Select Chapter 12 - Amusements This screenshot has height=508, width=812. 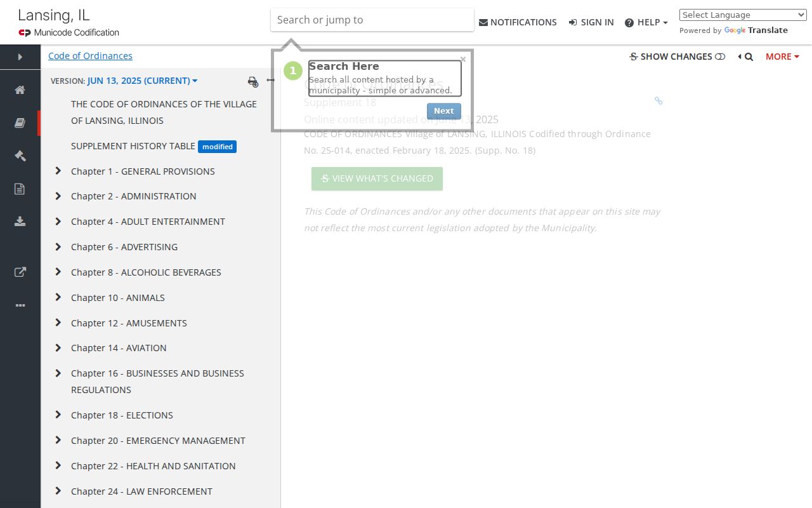pos(129,323)
